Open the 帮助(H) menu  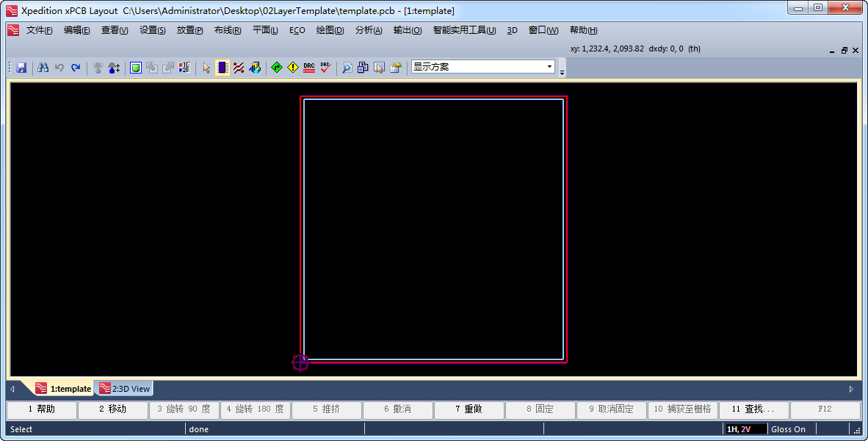(x=584, y=30)
